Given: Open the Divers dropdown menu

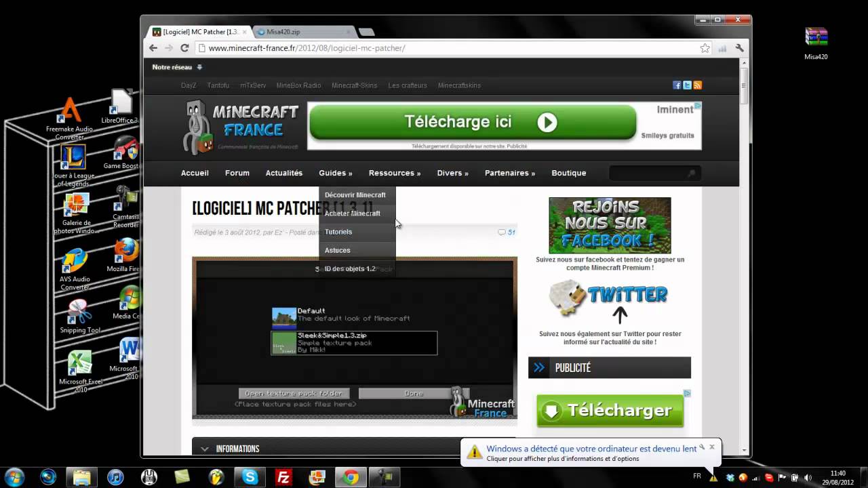Looking at the screenshot, I should tap(452, 173).
